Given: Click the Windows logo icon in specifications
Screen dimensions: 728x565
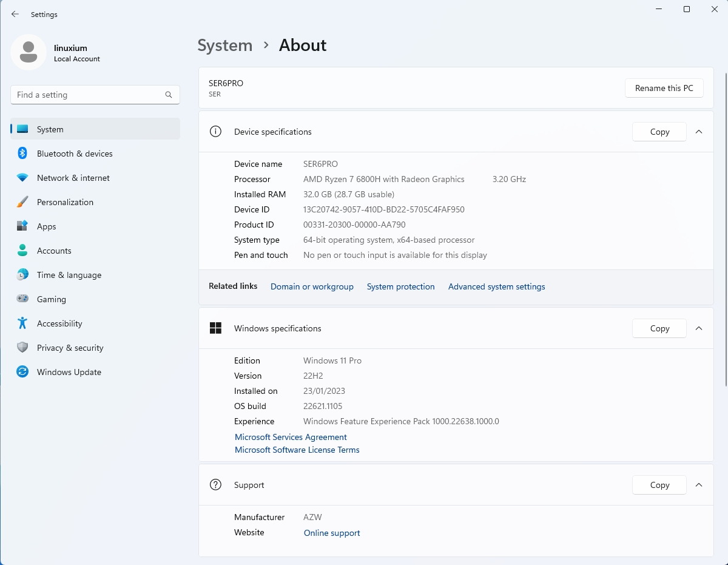Looking at the screenshot, I should pos(215,328).
